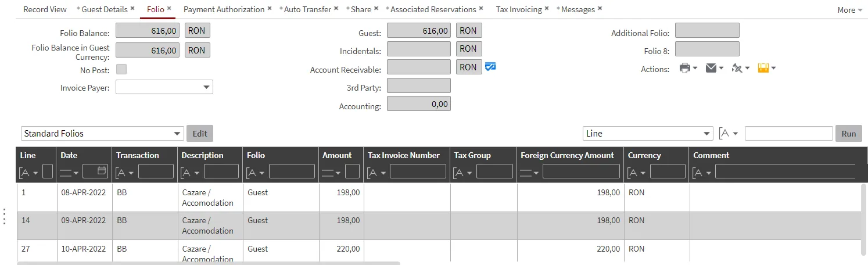Click RON button next to Guest amount

[469, 31]
